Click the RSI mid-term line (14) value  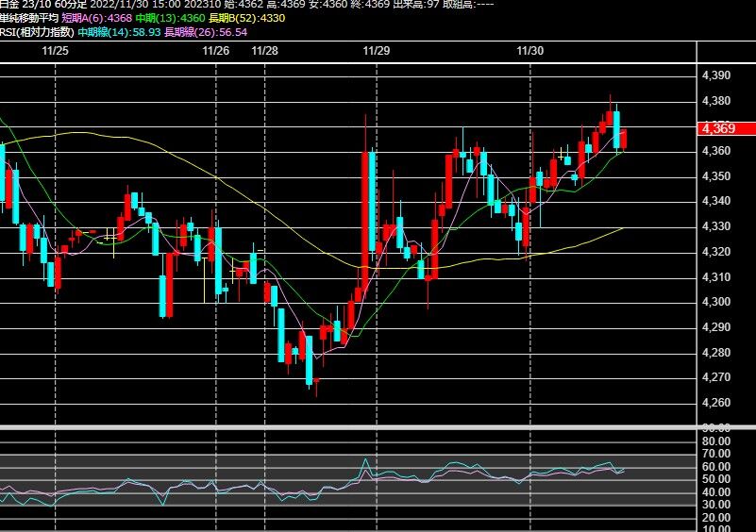coord(119,32)
